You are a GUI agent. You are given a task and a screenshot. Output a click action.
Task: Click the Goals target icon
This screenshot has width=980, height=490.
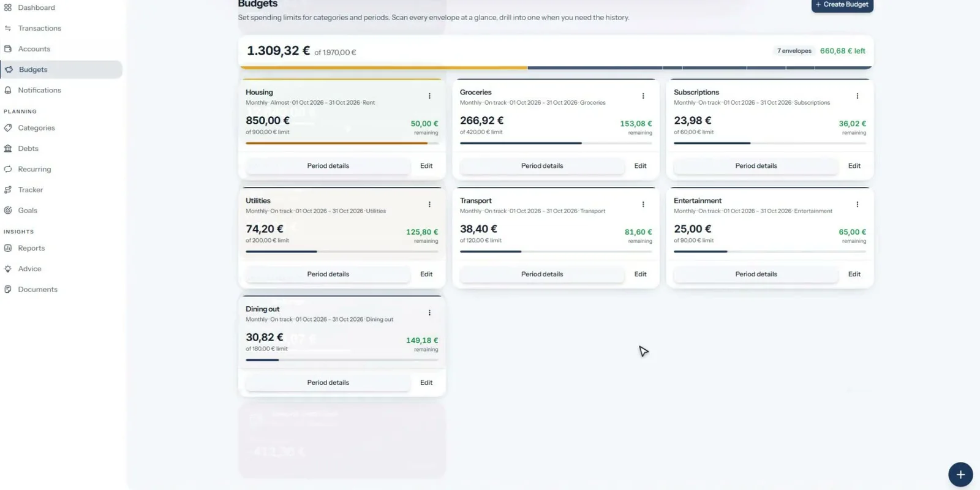[8, 210]
